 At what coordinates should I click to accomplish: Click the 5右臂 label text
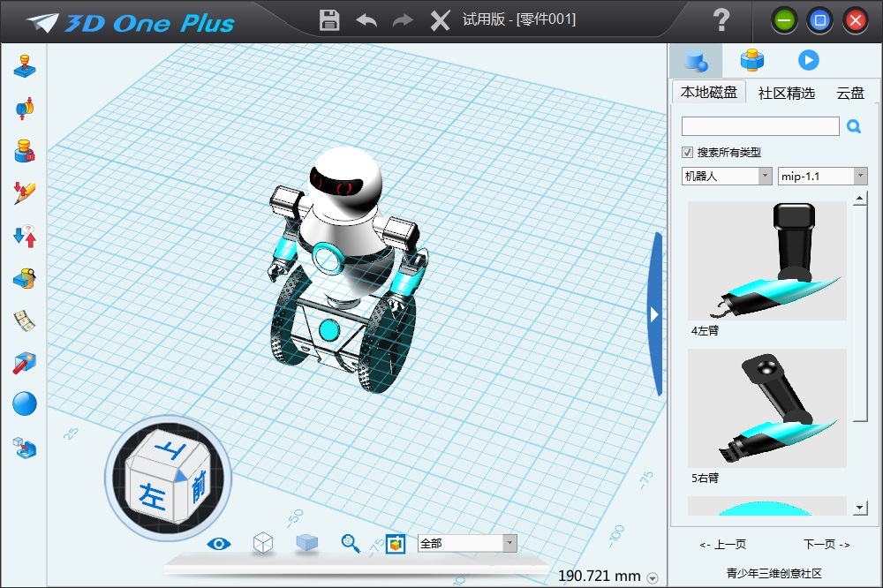[705, 479]
